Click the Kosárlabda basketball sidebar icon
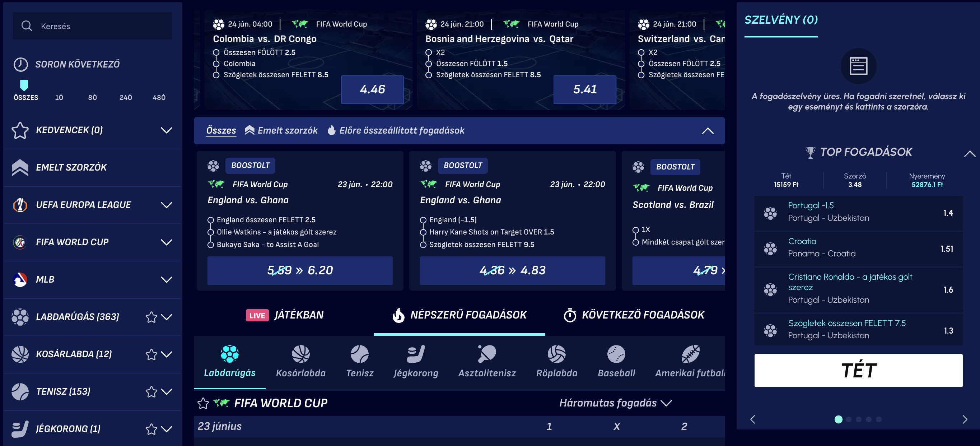 tap(20, 354)
